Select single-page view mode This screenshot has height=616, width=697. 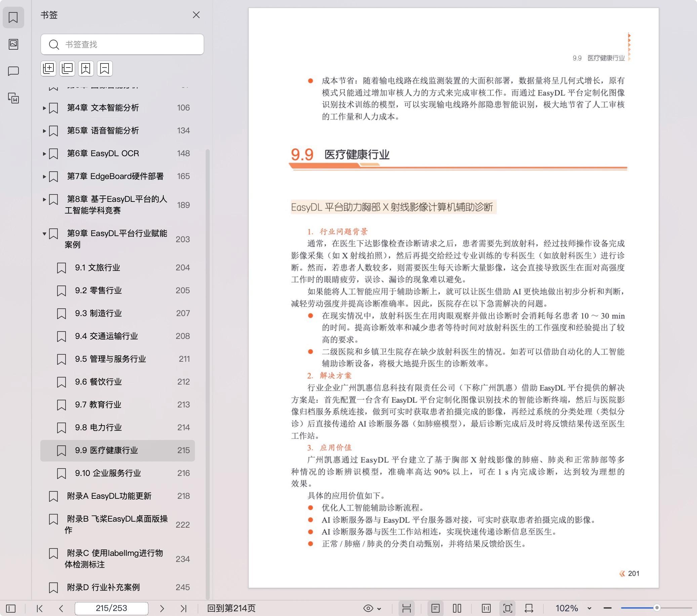pos(436,608)
